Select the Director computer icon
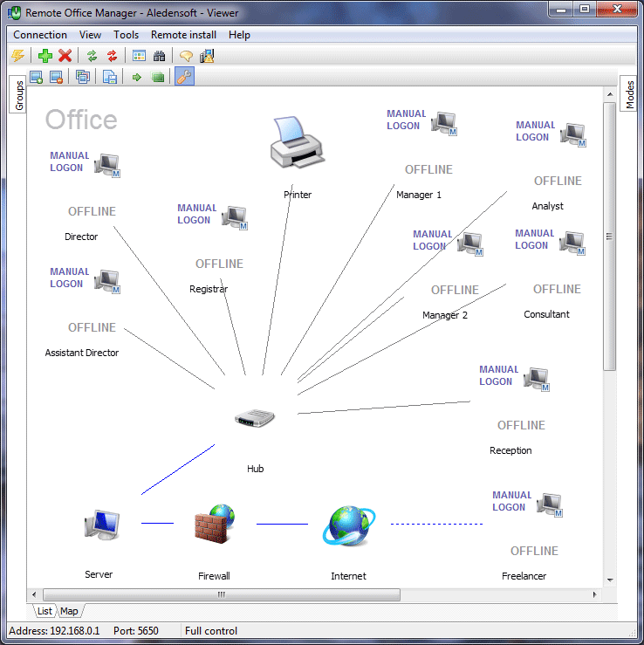This screenshot has height=645, width=644. click(x=107, y=165)
